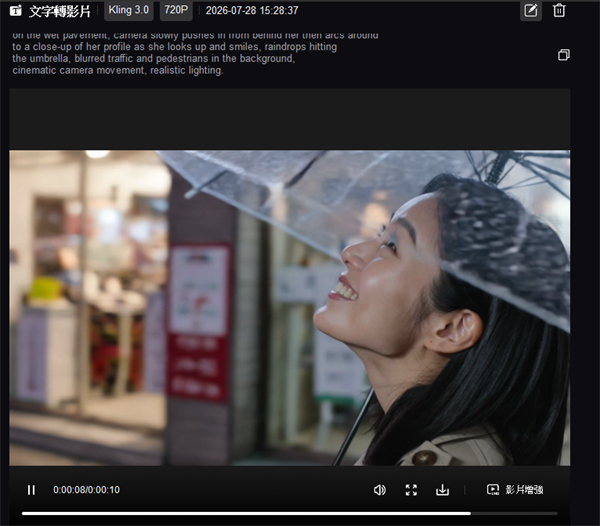Click prompt line starting "to a close-up of her profile"
Image resolution: width=600 pixels, height=526 pixels.
(174, 47)
